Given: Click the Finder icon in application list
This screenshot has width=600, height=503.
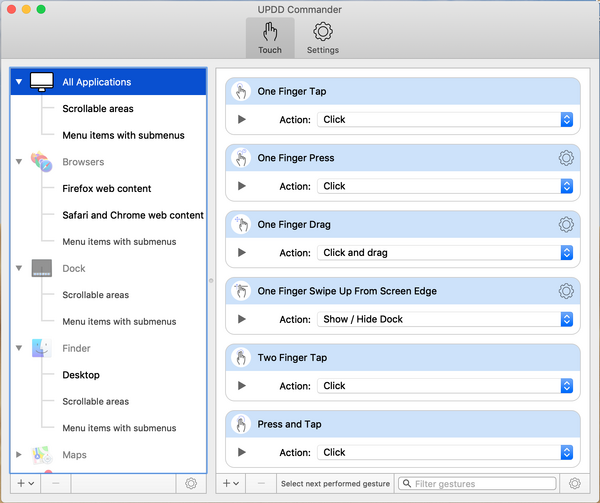Looking at the screenshot, I should coord(41,349).
